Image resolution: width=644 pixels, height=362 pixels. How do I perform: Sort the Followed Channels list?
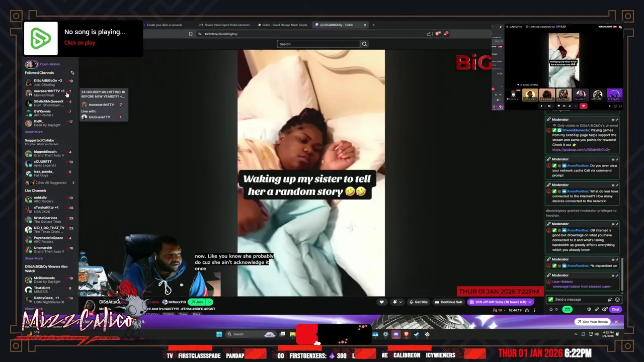pyautogui.click(x=72, y=73)
